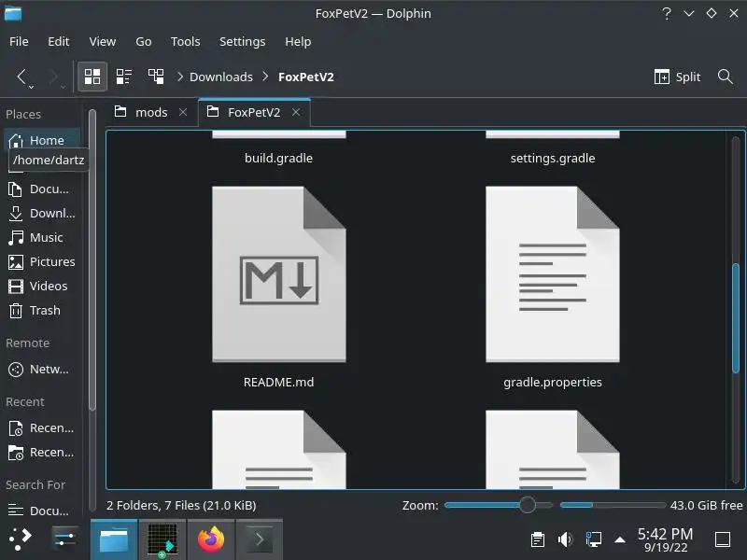
Task: Open Trash in Places panel
Action: tap(42, 311)
